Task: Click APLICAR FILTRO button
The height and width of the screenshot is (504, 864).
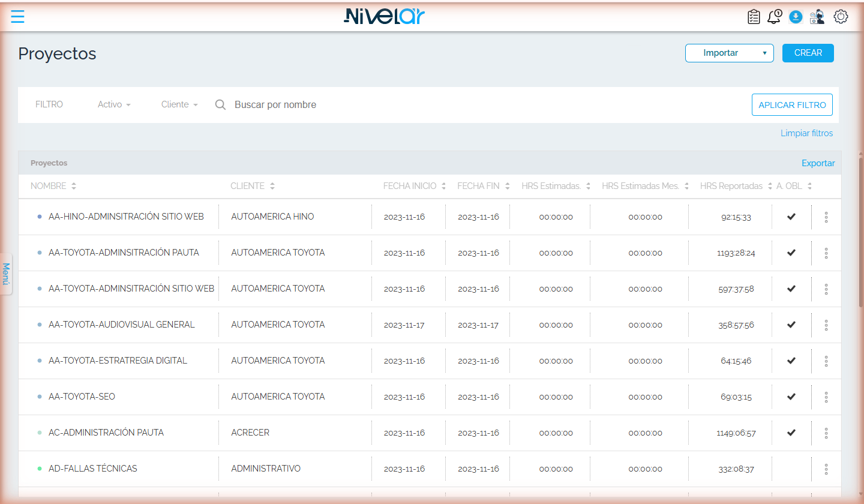Action: point(792,105)
